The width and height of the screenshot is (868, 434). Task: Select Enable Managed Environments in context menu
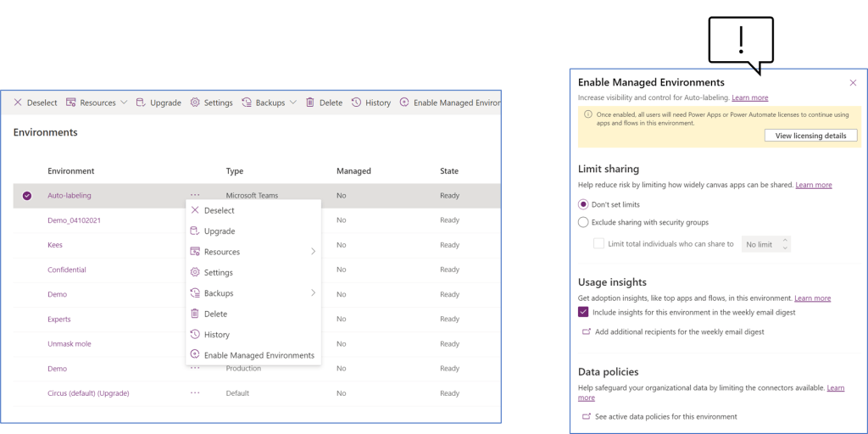click(x=259, y=355)
